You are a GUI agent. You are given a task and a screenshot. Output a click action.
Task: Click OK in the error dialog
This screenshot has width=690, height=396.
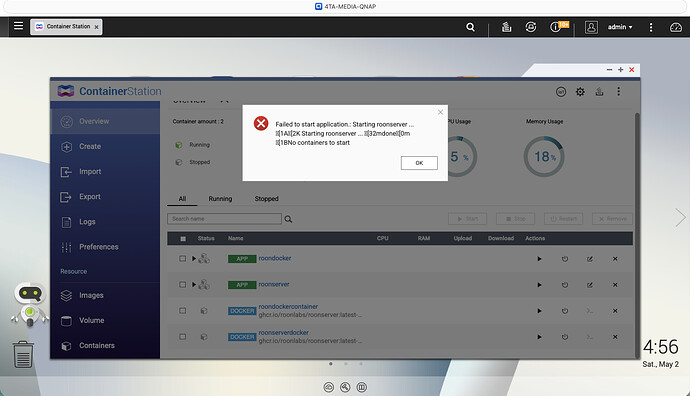[419, 163]
